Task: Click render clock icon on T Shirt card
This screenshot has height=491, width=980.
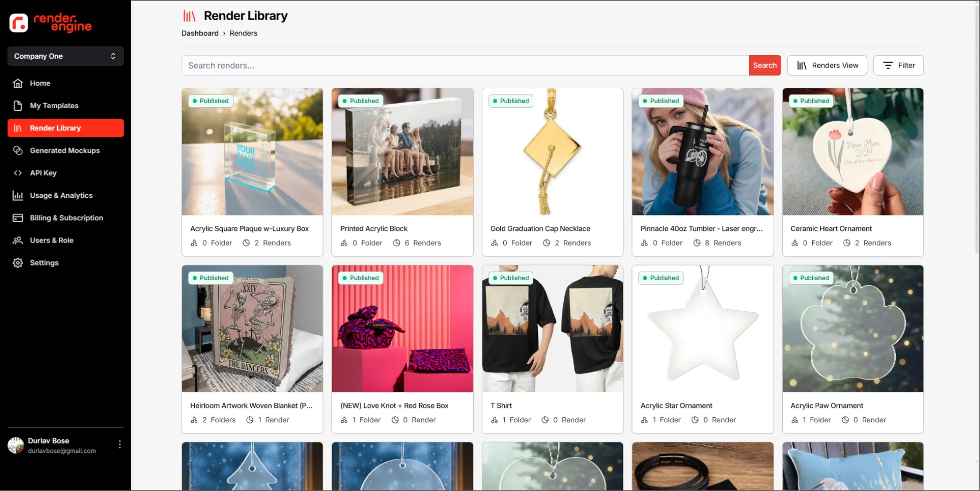Action: pos(545,420)
